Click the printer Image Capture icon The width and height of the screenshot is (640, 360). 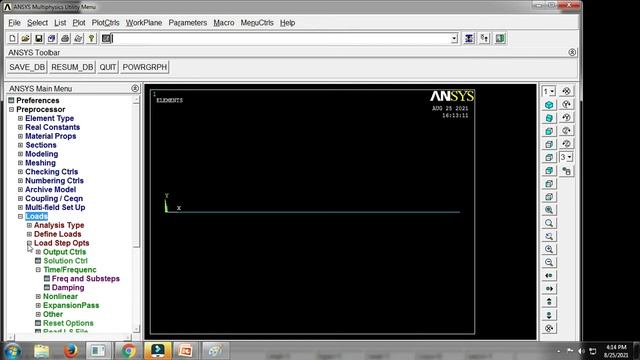tap(65, 38)
